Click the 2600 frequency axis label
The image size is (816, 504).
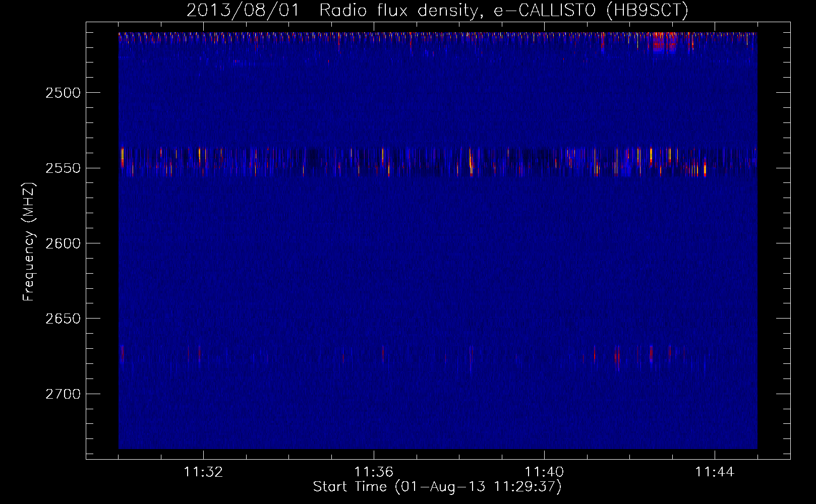pyautogui.click(x=63, y=243)
